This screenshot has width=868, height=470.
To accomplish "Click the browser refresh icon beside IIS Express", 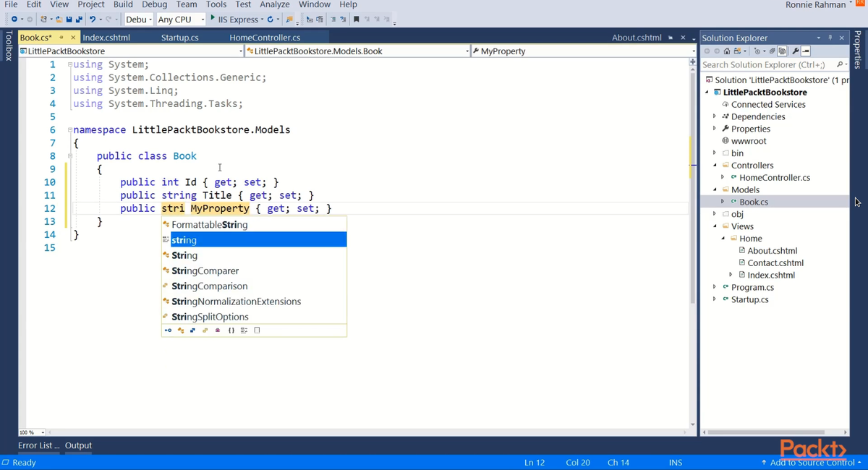I will 270,19.
